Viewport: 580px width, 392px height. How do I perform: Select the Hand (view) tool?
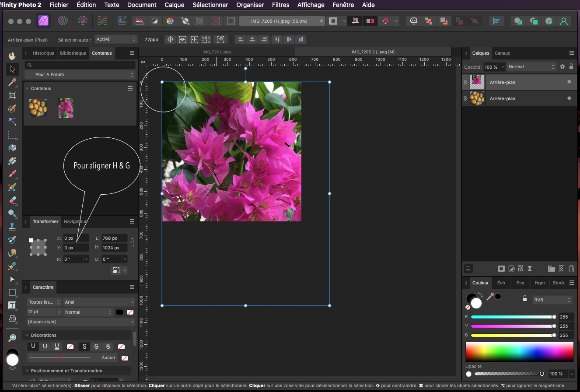tap(12, 56)
